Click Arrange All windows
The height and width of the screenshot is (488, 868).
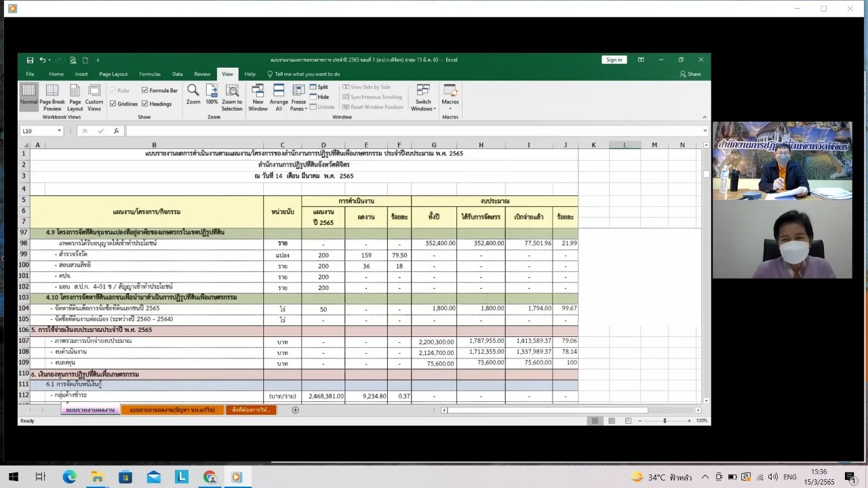point(279,98)
